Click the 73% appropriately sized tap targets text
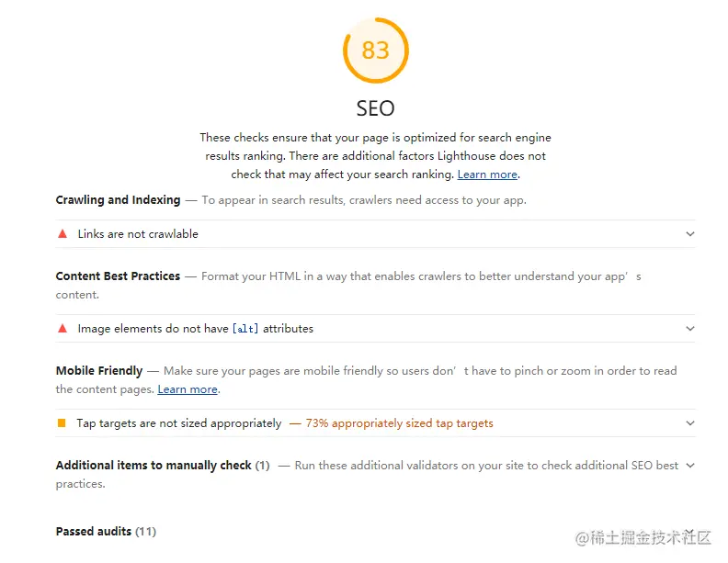The width and height of the screenshot is (728, 563). point(399,423)
